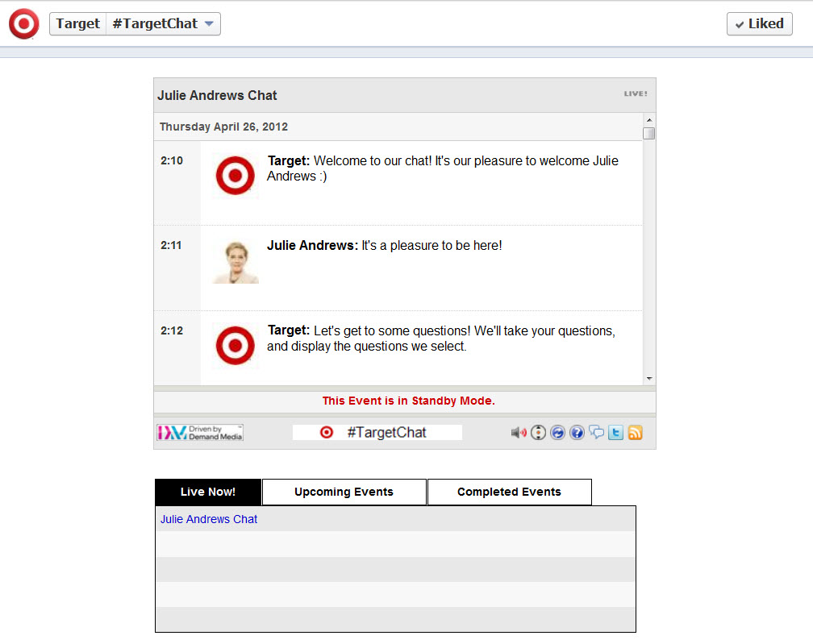Click Target avatar beside 2:10 message
813x644 pixels.
(235, 176)
